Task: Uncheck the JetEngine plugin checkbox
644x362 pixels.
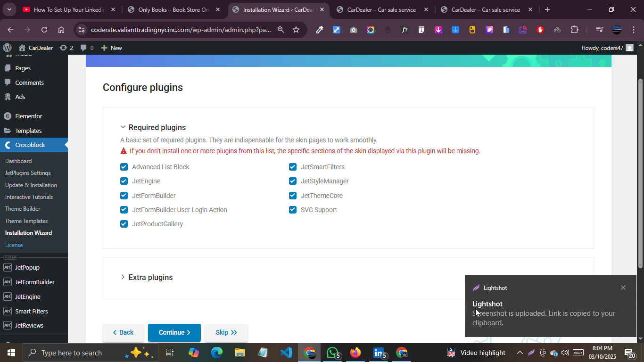Action: pyautogui.click(x=124, y=181)
